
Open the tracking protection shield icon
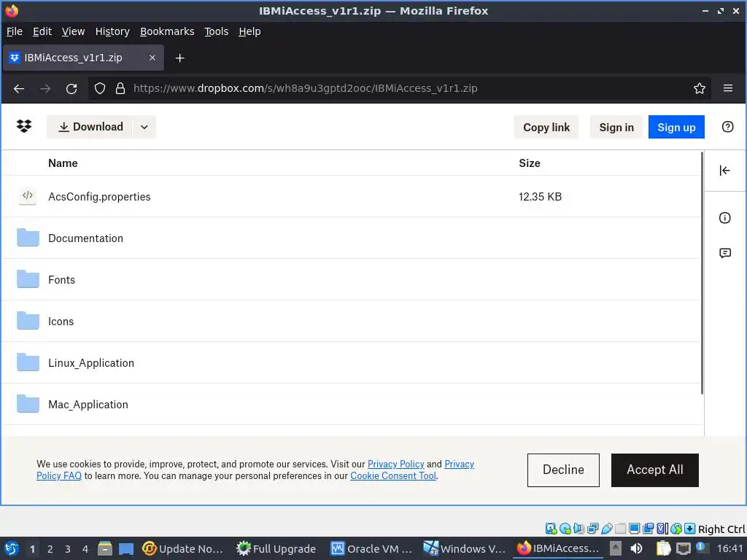coord(99,88)
